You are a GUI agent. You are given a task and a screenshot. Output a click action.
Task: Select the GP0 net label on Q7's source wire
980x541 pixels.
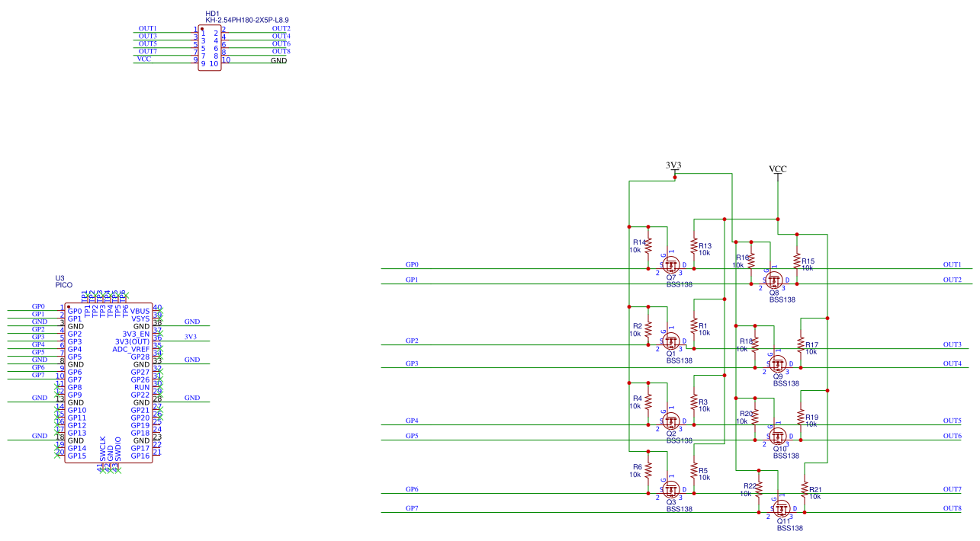[412, 264]
